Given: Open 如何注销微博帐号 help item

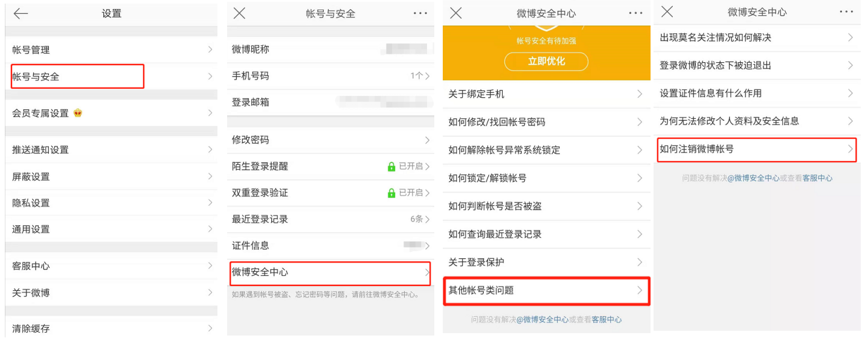Looking at the screenshot, I should 757,149.
